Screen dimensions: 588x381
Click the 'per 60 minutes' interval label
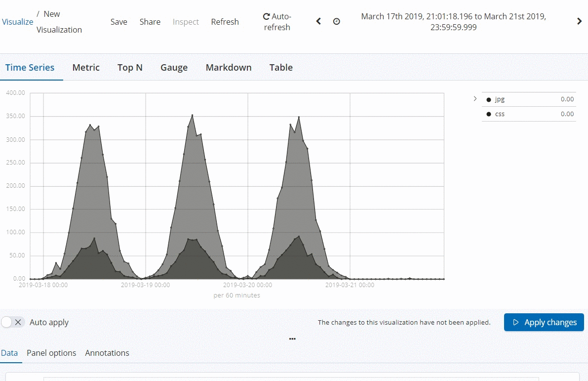pyautogui.click(x=236, y=296)
